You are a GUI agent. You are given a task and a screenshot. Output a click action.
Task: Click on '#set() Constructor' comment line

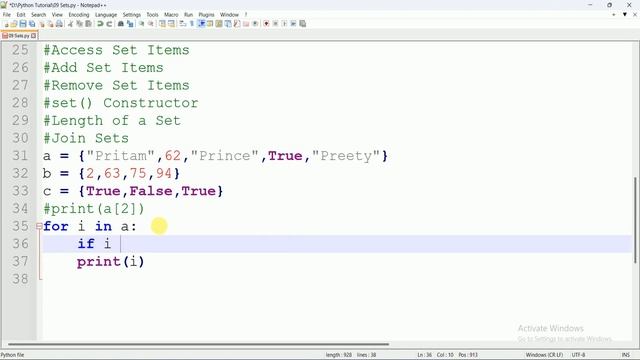120,103
